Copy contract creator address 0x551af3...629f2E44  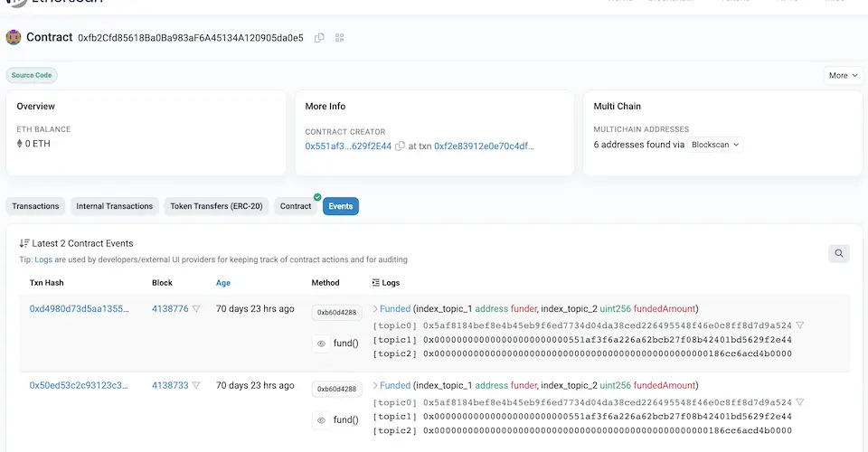400,146
